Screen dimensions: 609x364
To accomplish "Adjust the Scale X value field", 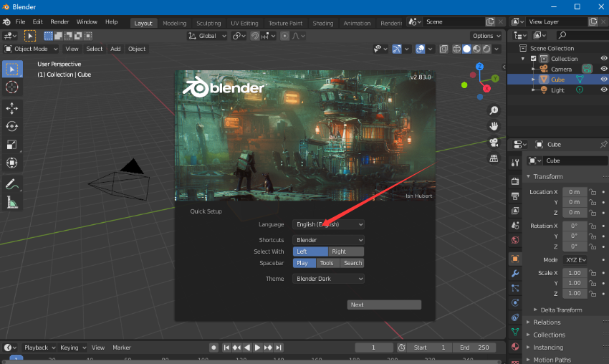I will pyautogui.click(x=574, y=273).
